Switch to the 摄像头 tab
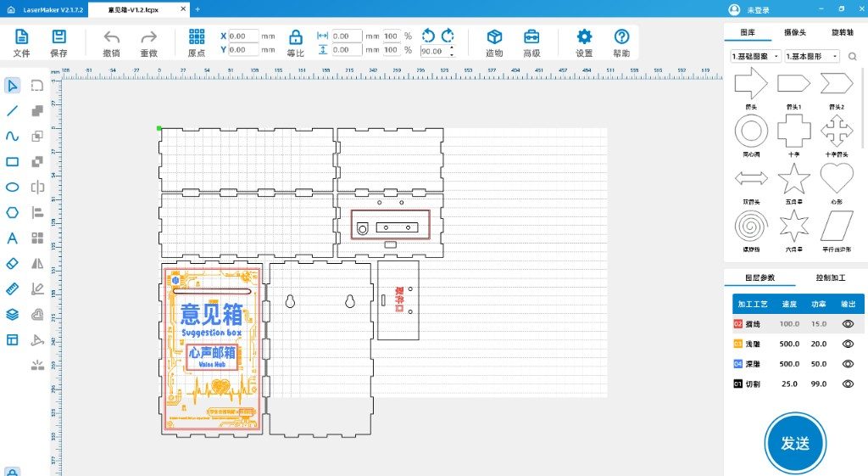Viewport: 868px width, 476px height. [x=795, y=32]
